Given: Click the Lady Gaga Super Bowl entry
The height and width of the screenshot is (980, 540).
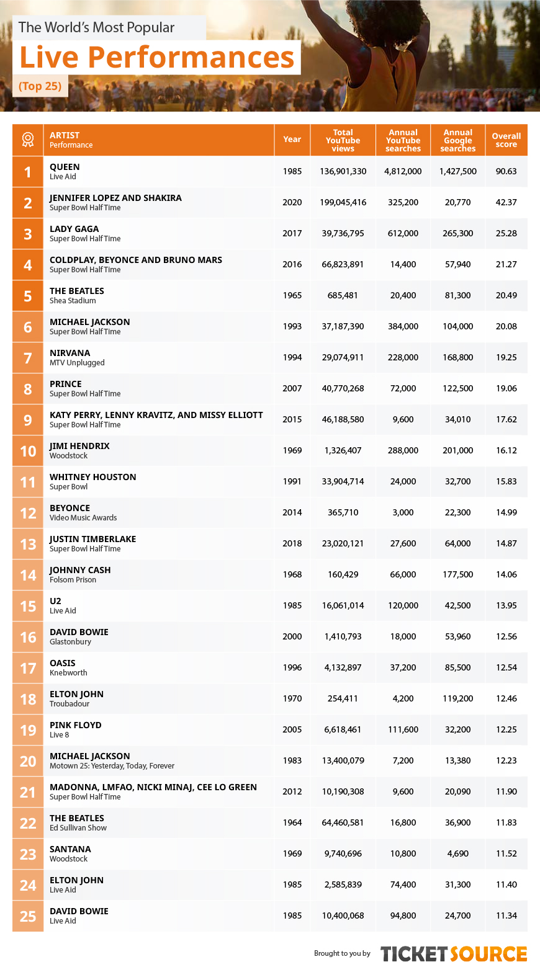Looking at the screenshot, I should click(85, 233).
